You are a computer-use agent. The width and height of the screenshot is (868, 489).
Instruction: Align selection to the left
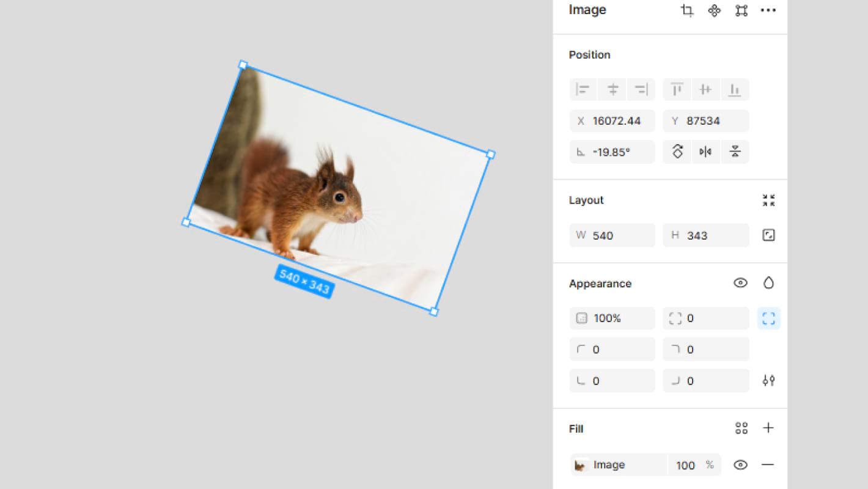tap(583, 90)
